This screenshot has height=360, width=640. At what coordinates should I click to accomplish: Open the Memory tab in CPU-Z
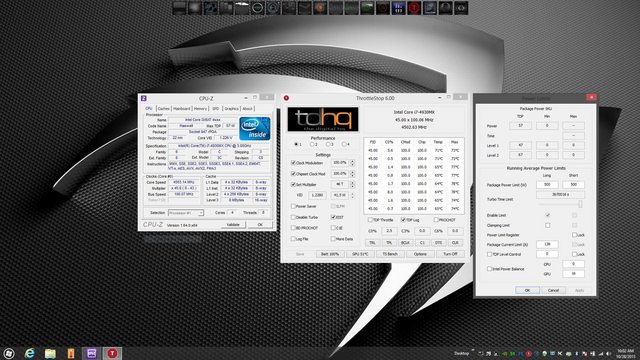click(x=200, y=109)
